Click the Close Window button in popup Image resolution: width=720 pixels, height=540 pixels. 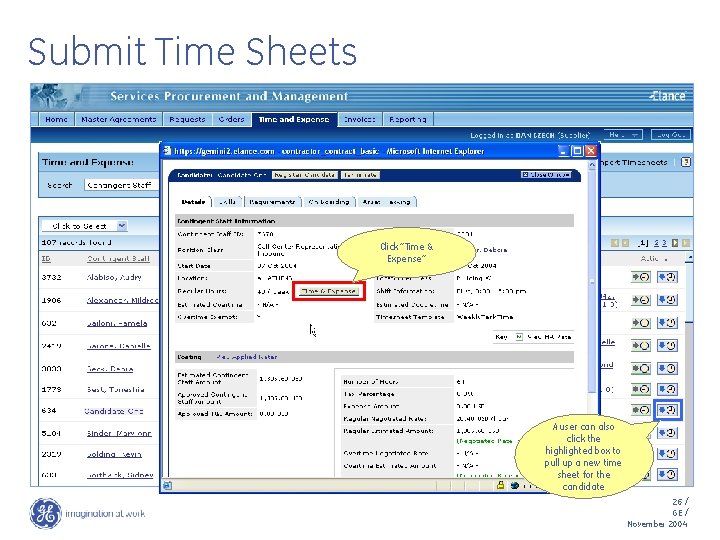tap(546, 175)
